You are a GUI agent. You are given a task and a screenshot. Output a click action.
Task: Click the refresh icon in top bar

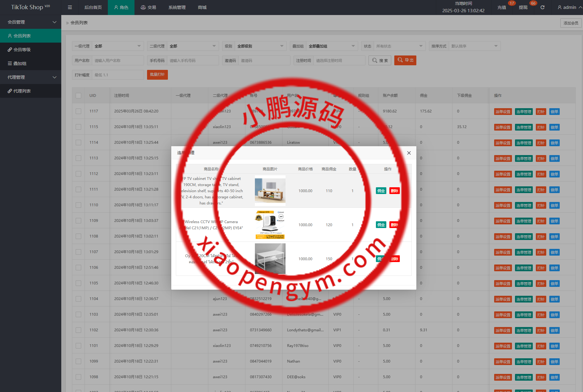point(542,7)
